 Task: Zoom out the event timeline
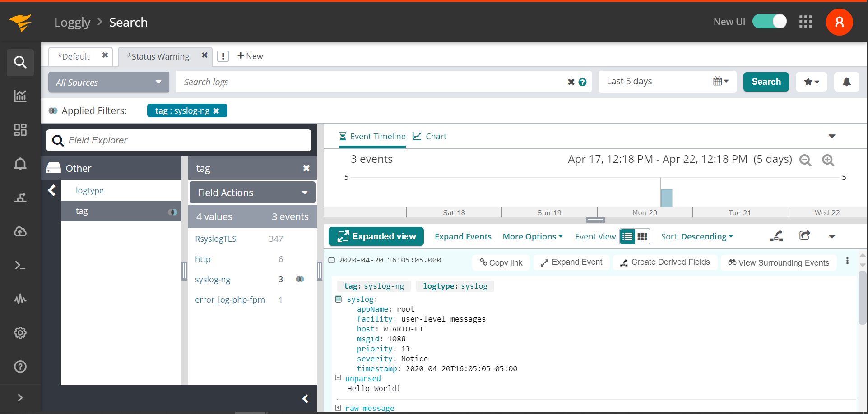pos(805,160)
